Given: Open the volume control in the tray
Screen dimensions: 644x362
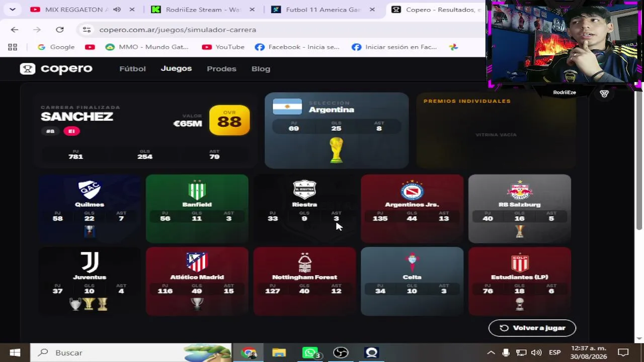Looking at the screenshot, I should point(536,352).
